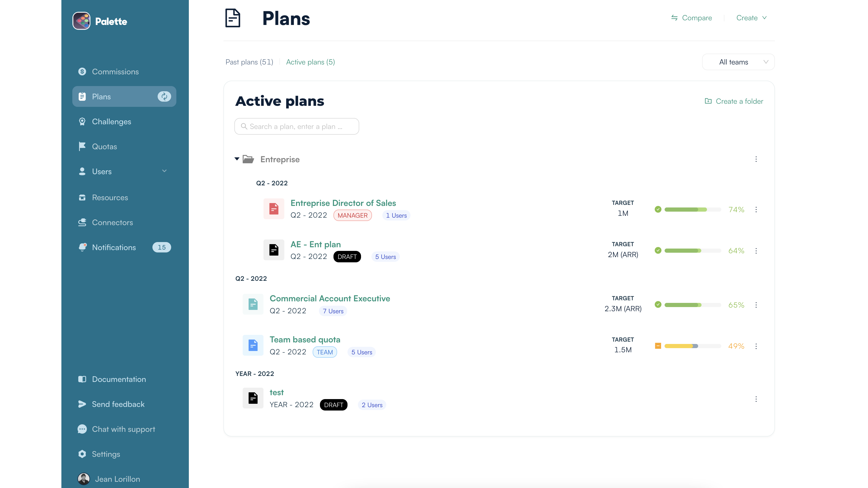Expand the Create dropdown menu
The width and height of the screenshot is (868, 488).
[751, 18]
